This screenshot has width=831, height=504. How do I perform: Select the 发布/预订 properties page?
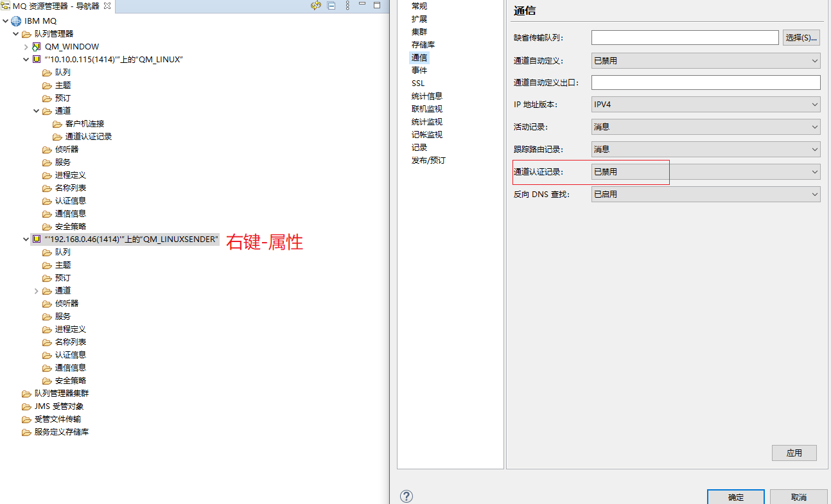click(428, 161)
